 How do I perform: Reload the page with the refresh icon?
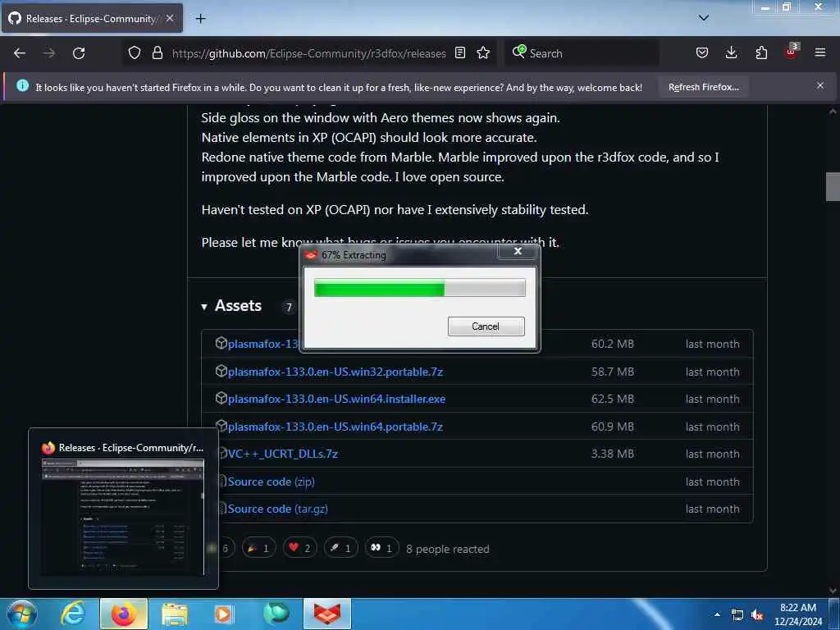[79, 53]
